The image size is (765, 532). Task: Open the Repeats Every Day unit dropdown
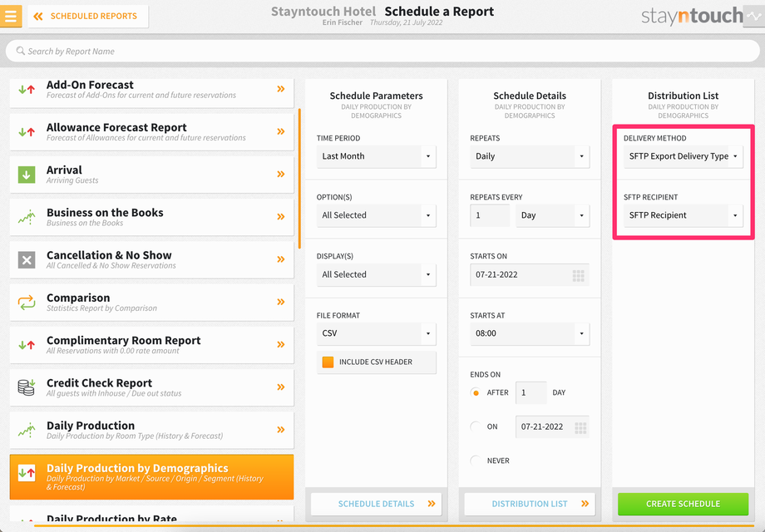point(552,215)
